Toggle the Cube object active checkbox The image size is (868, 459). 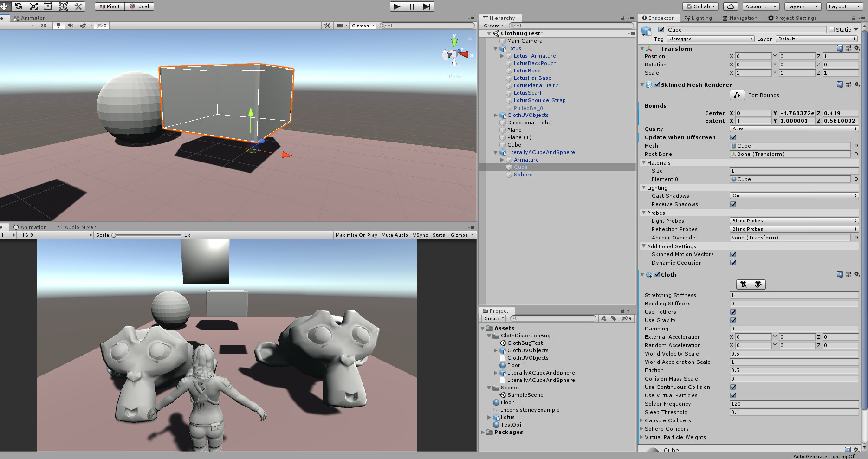[661, 30]
